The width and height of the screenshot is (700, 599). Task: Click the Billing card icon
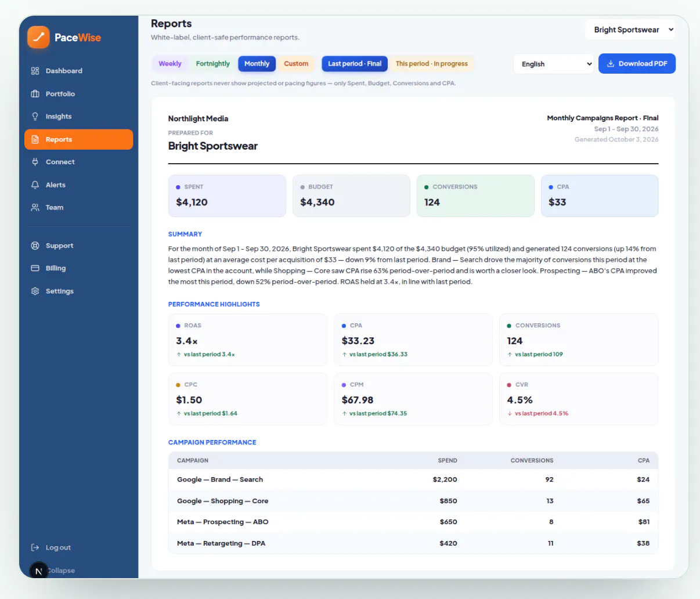[x=35, y=268]
